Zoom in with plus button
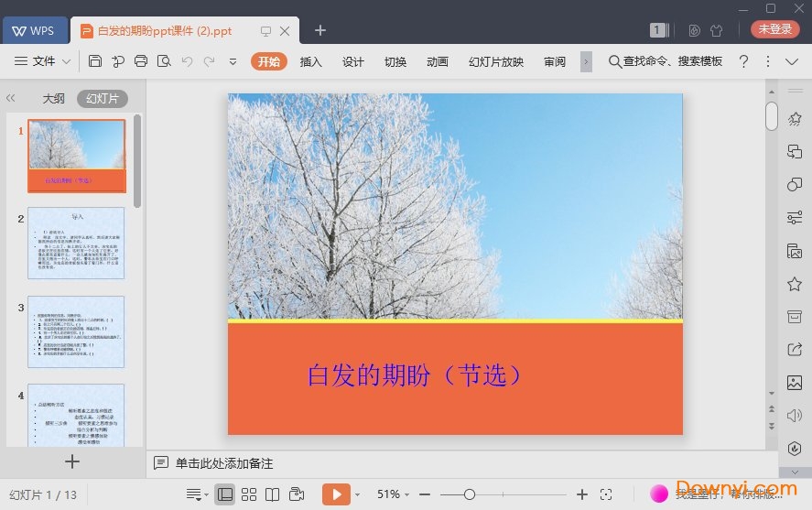 pyautogui.click(x=582, y=494)
